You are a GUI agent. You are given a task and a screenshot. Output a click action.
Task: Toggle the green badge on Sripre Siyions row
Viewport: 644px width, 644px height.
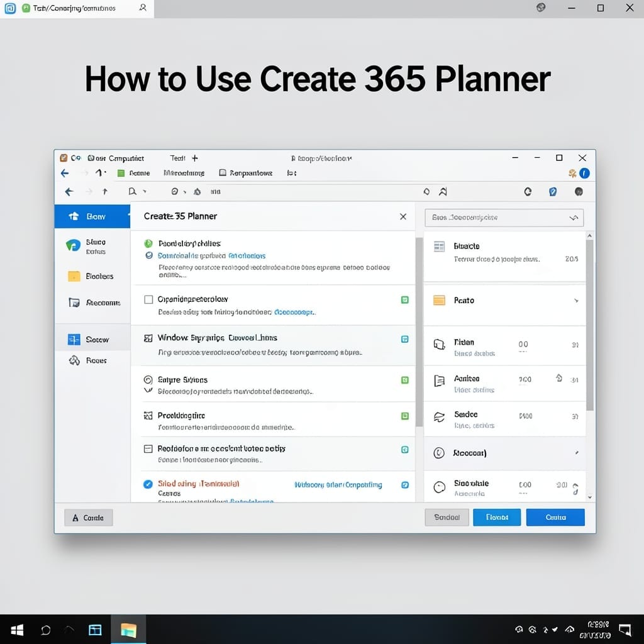point(404,380)
